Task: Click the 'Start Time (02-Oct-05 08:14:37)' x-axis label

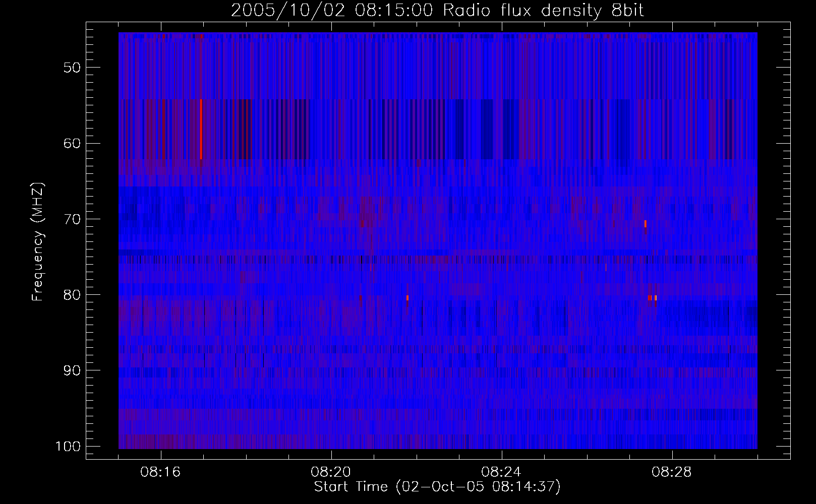Action: (437, 487)
